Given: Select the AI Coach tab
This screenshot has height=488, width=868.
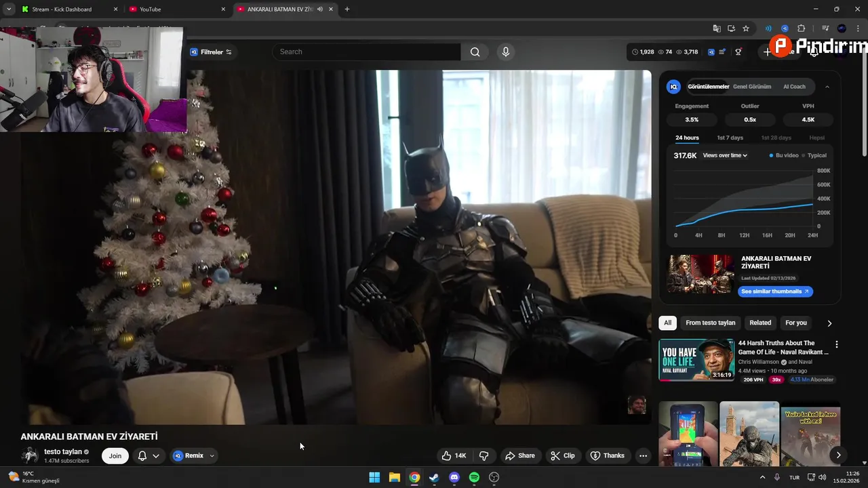Looking at the screenshot, I should tap(794, 87).
